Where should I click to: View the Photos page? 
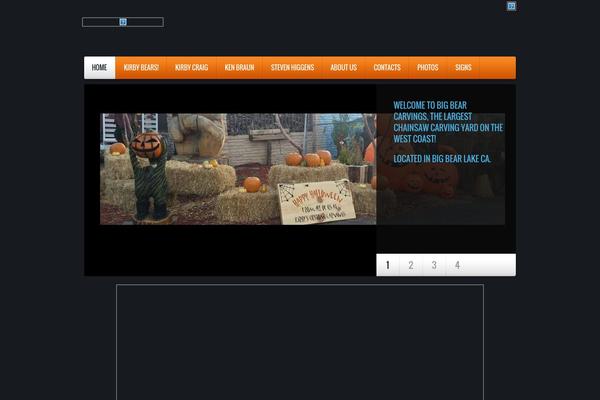click(427, 68)
